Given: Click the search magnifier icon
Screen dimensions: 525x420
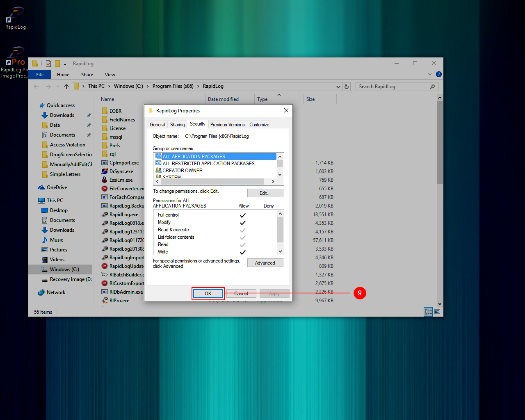Looking at the screenshot, I should (x=432, y=87).
